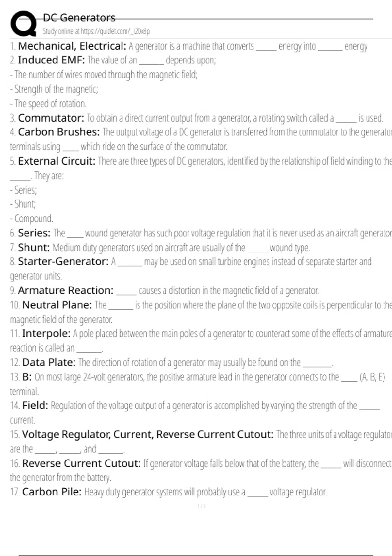Click the Series term in item 6

pos(34,233)
